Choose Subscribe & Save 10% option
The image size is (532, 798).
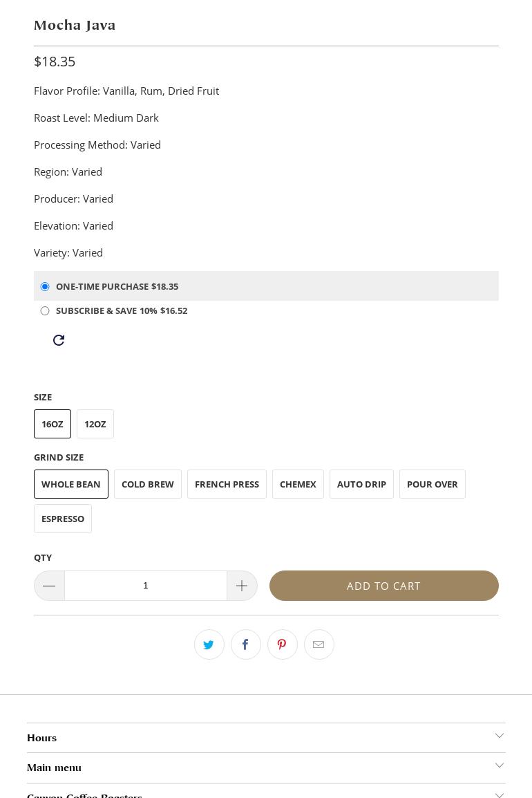[45, 311]
